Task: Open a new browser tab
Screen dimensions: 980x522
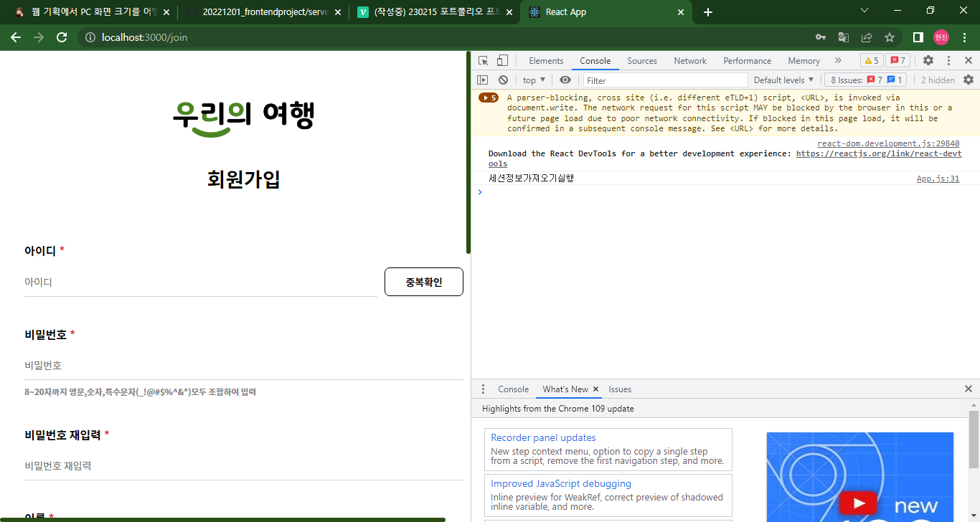Action: 708,12
